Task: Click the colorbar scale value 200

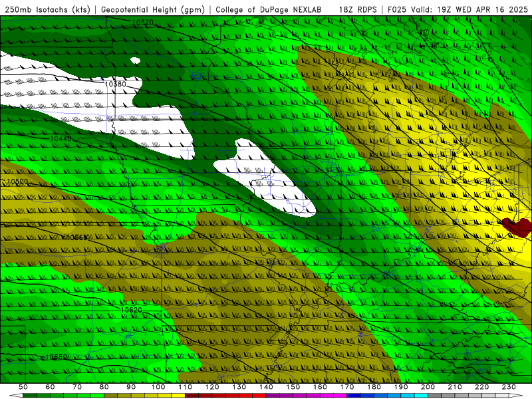Action: click(428, 387)
